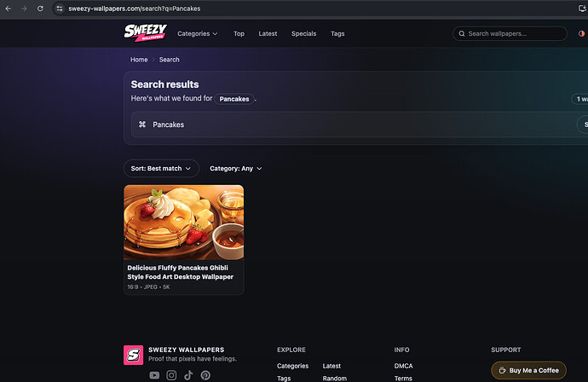Image resolution: width=588 pixels, height=382 pixels.
Task: Open the Category: Any filter dropdown
Action: click(235, 169)
